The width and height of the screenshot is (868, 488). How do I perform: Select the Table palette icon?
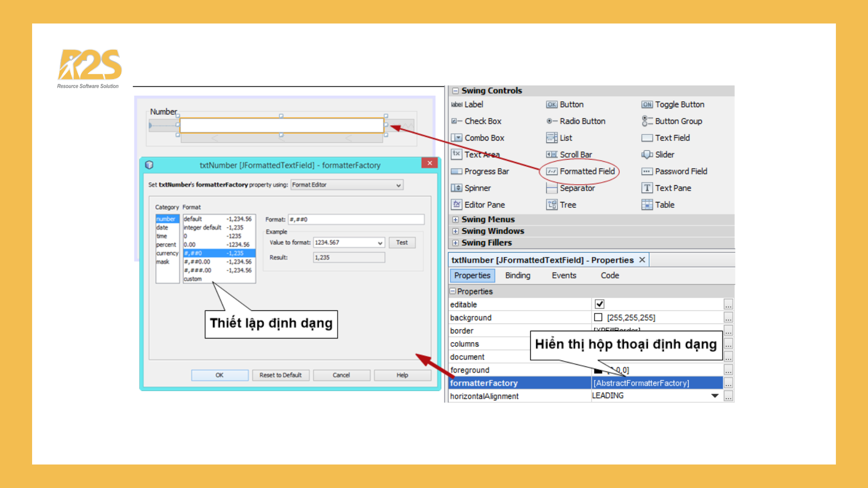pyautogui.click(x=647, y=205)
